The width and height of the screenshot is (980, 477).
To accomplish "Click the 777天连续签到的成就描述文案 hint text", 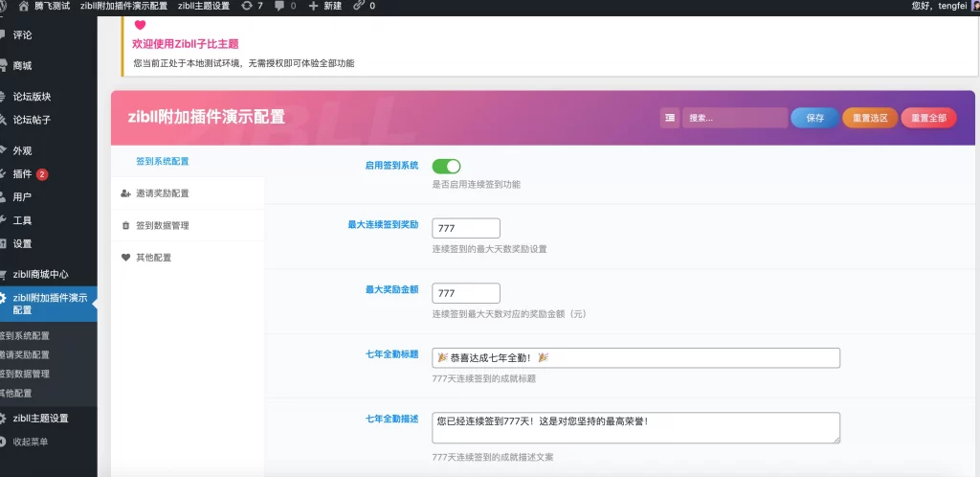I will coord(493,457).
